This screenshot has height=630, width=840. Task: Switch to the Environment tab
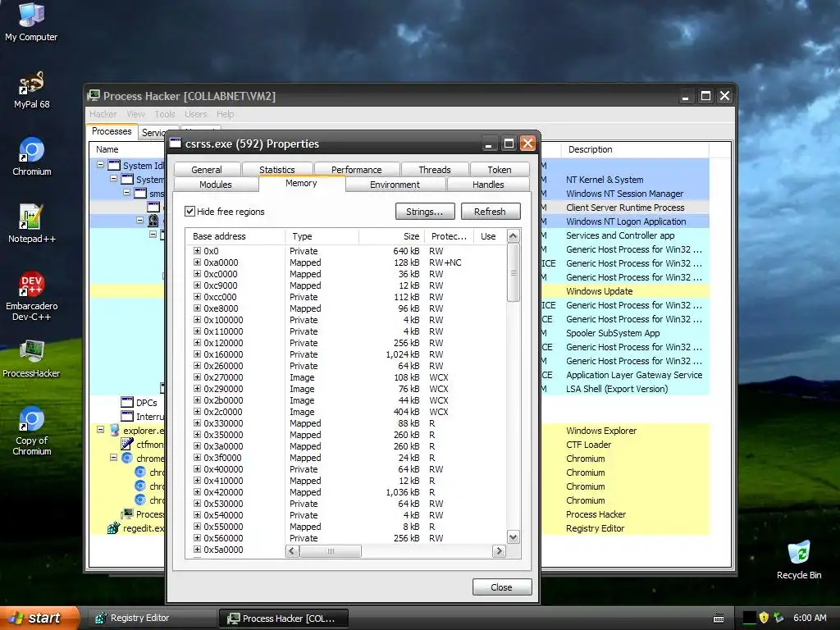click(395, 185)
